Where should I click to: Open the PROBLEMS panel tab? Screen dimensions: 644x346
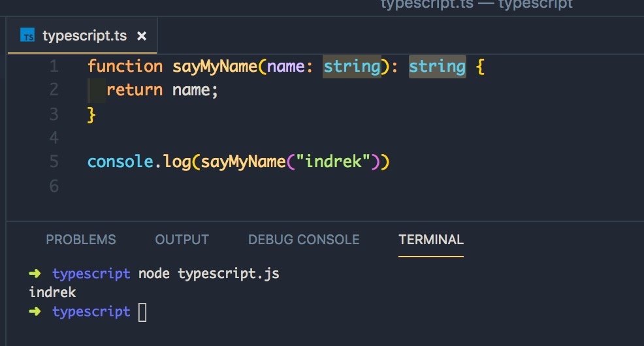81,240
